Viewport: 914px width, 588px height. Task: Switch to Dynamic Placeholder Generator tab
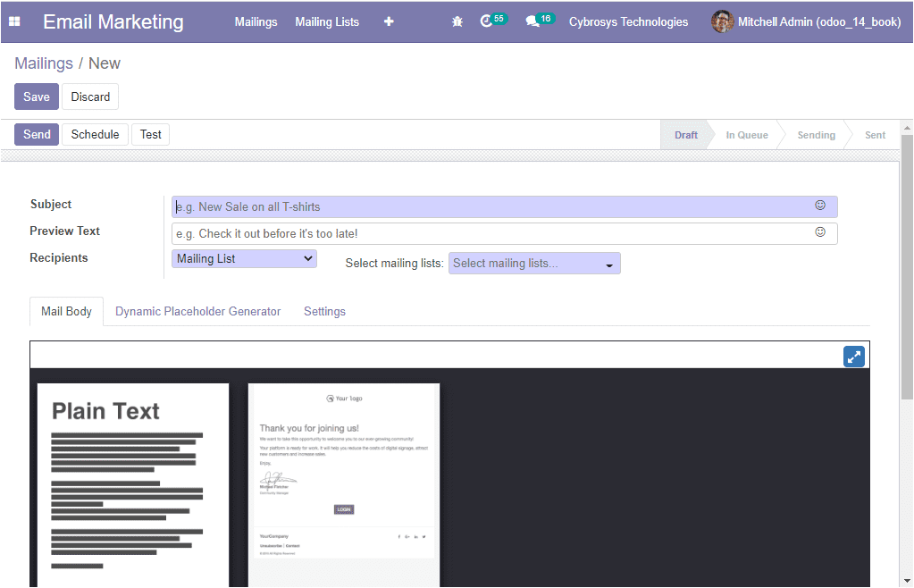197,312
